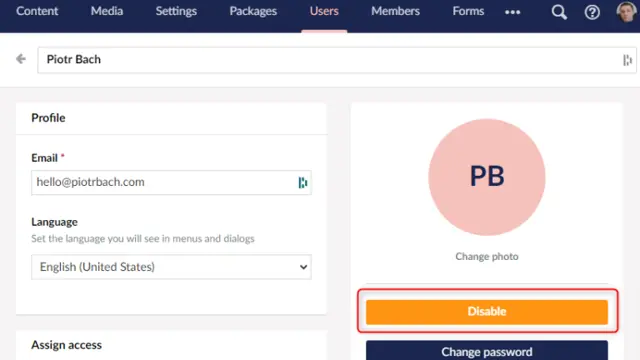Screen dimensions: 640x360
Task: Click the Change password button
Action: pyautogui.click(x=487, y=351)
